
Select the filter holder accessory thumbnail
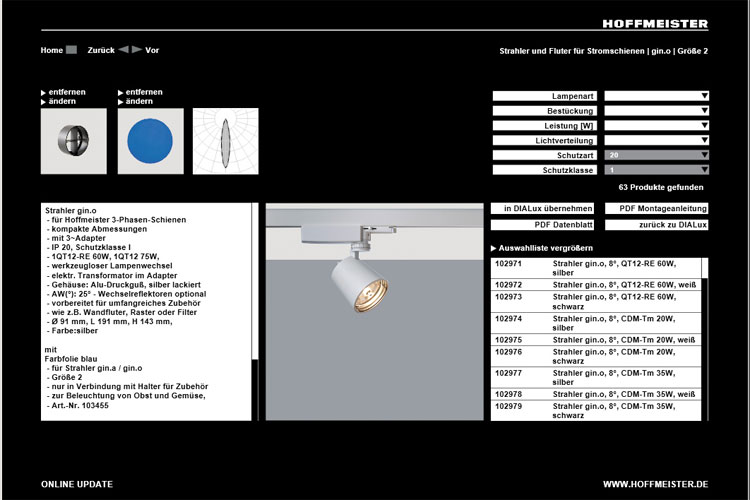point(74,141)
